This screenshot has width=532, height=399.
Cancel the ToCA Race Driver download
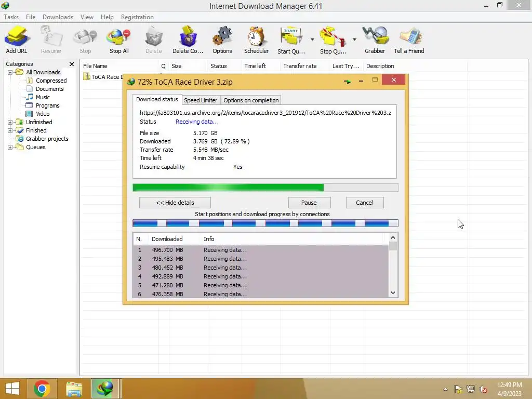(x=364, y=203)
